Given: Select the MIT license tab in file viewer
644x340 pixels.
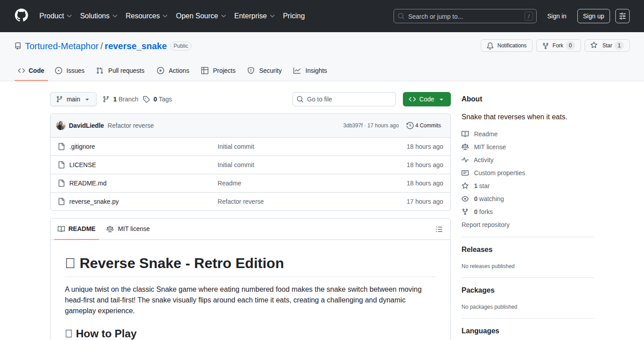Looking at the screenshot, I should click(x=128, y=229).
